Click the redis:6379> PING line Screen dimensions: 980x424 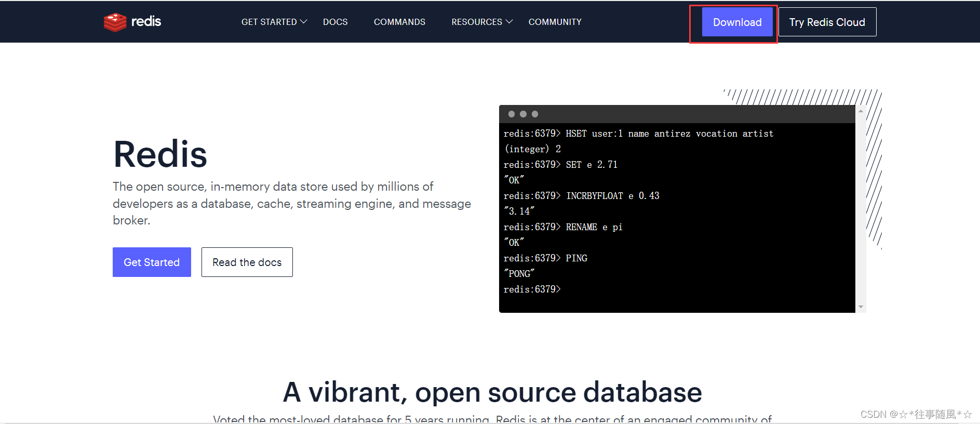pos(545,258)
